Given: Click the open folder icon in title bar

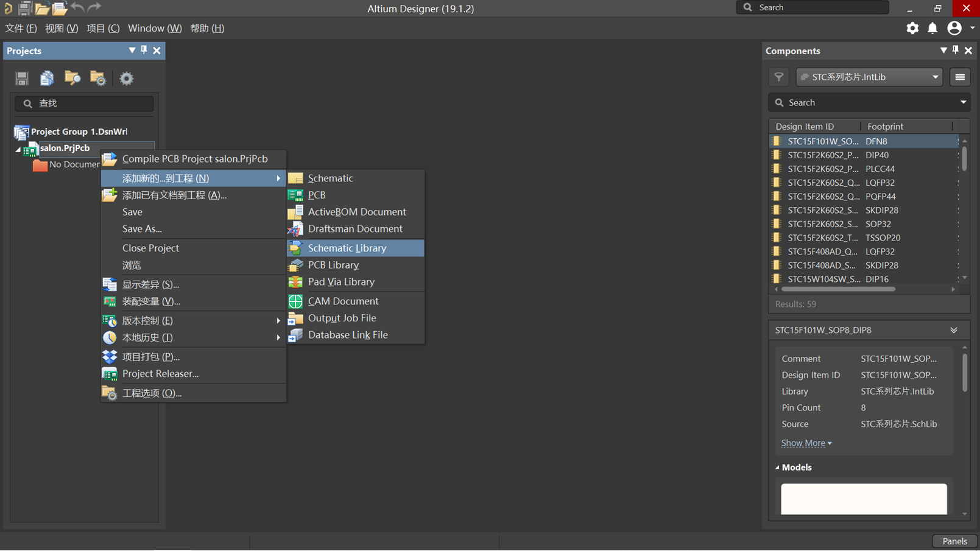Looking at the screenshot, I should (x=42, y=8).
